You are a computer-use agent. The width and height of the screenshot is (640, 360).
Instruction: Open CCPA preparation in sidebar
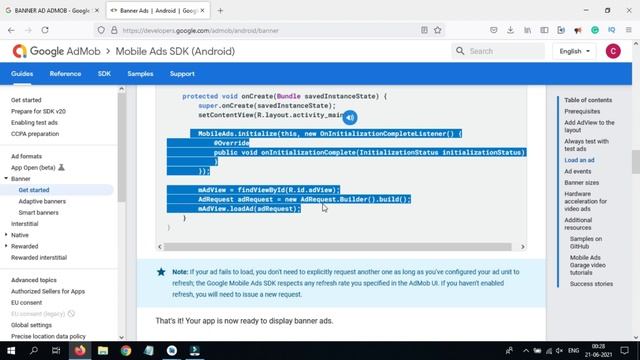[x=35, y=134]
